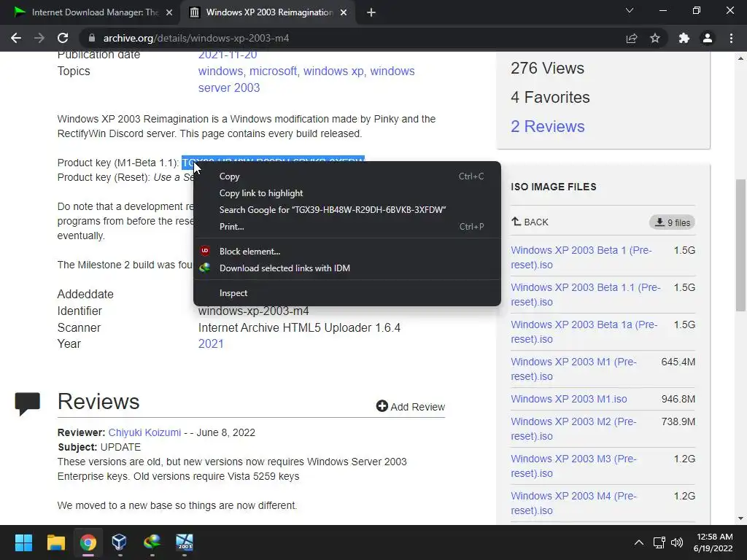The height and width of the screenshot is (560, 747).
Task: Click the "windows-xp-2003-m4" identifier value
Action: click(253, 311)
